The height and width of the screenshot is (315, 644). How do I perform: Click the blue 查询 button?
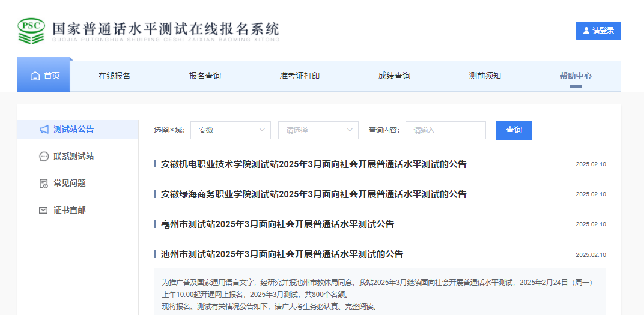pyautogui.click(x=514, y=130)
